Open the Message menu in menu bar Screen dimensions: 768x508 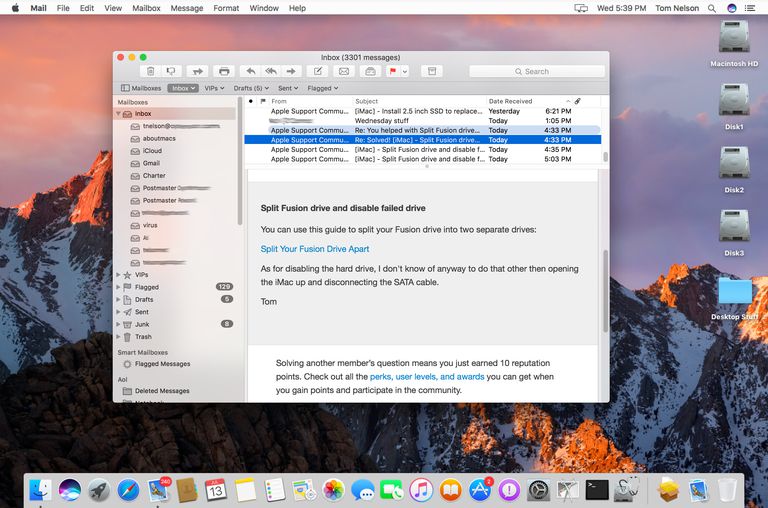click(187, 8)
